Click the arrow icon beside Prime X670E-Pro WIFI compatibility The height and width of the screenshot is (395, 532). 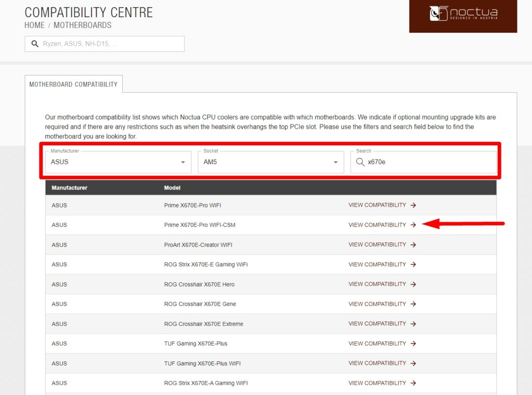click(413, 205)
